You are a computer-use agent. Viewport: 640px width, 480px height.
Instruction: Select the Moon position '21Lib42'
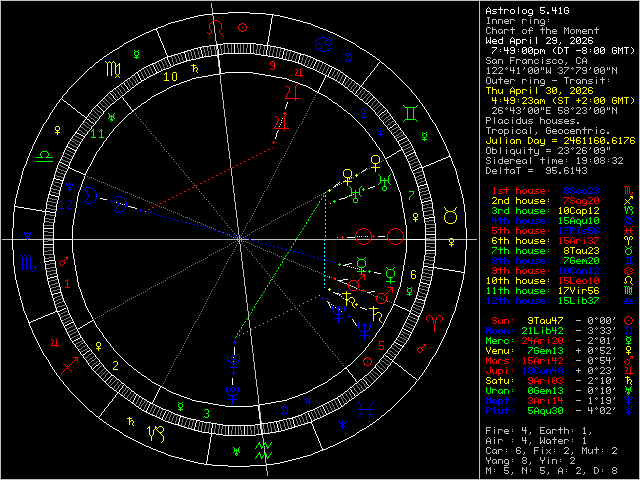point(542,331)
